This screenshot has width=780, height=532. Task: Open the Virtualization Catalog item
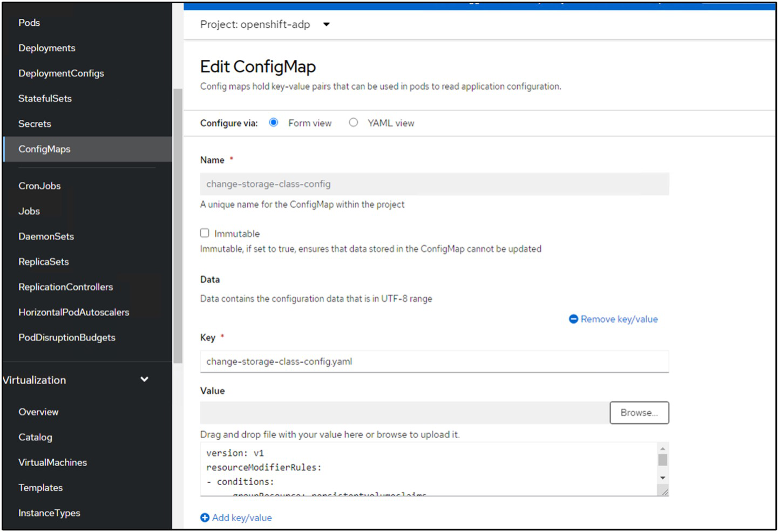pos(35,438)
